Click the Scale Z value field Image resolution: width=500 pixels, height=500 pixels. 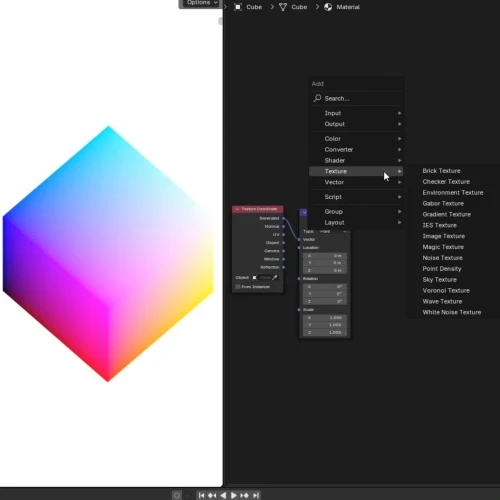point(325,332)
